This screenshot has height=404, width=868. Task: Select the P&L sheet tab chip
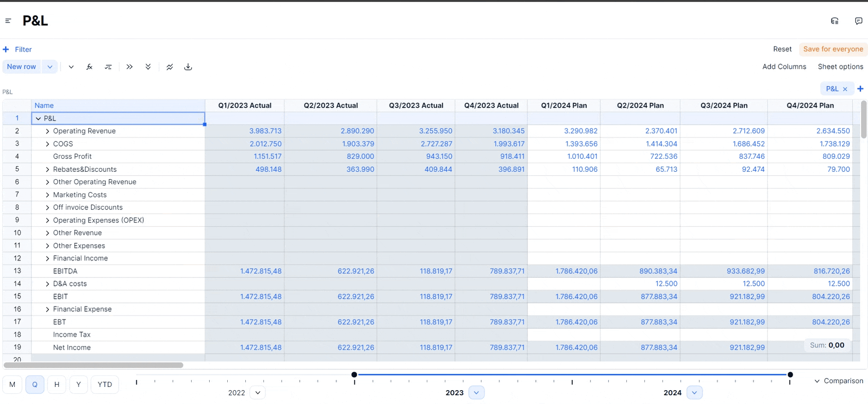pos(832,89)
